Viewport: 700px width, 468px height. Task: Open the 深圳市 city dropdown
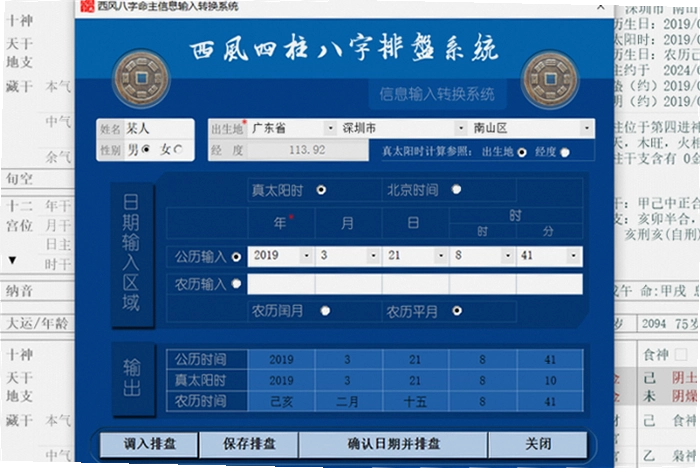461,129
